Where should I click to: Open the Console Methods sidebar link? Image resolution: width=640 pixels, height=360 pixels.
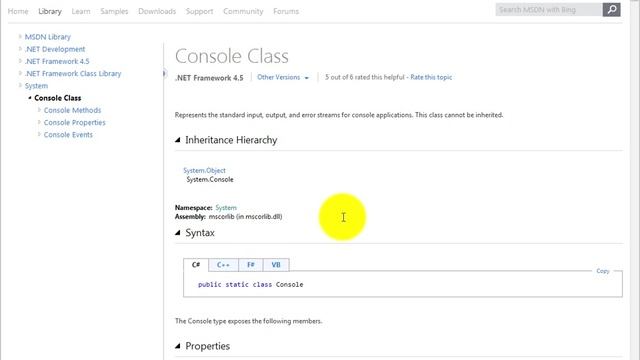pyautogui.click(x=72, y=110)
